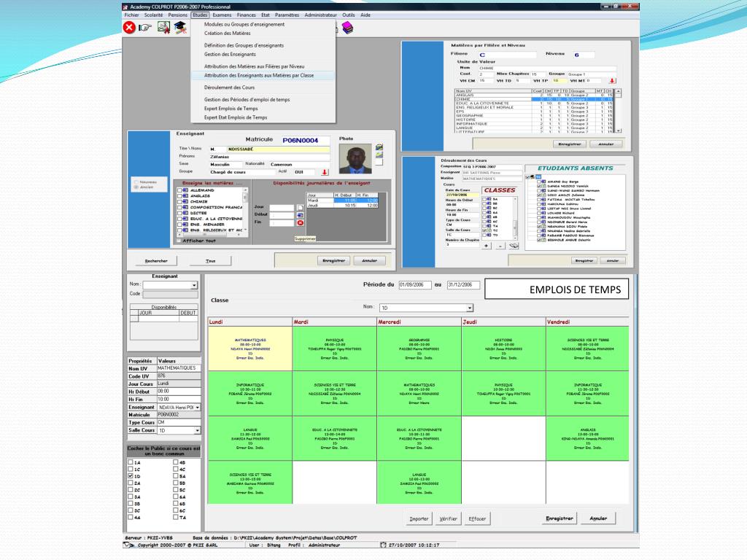Select the Mardi PHYSIQUE timetable cell
Image resolution: width=747 pixels, height=560 pixels.
[334, 349]
